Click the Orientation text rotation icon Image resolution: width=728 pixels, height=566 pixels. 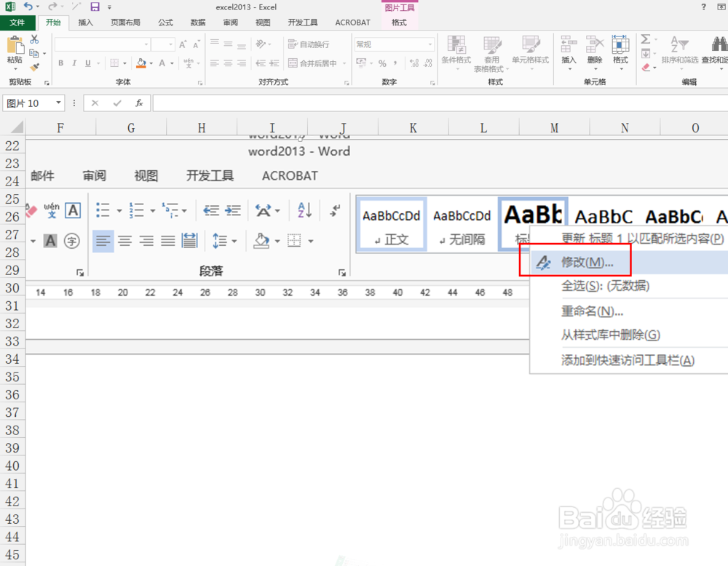tap(261, 44)
